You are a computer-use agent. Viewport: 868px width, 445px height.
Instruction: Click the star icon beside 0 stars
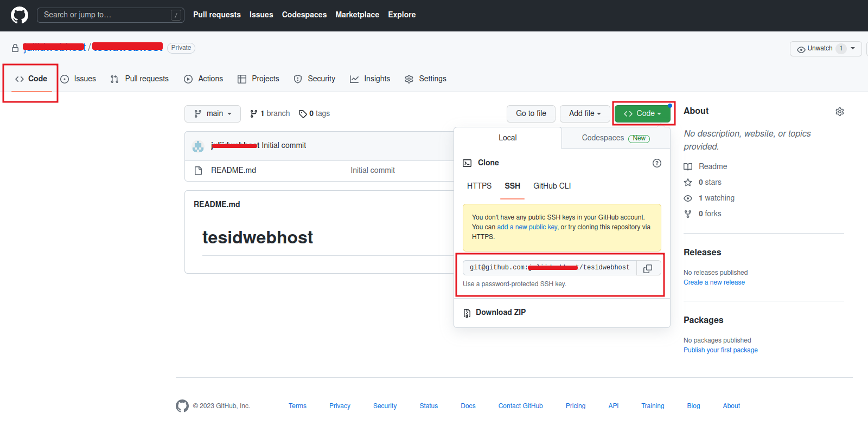coord(688,183)
